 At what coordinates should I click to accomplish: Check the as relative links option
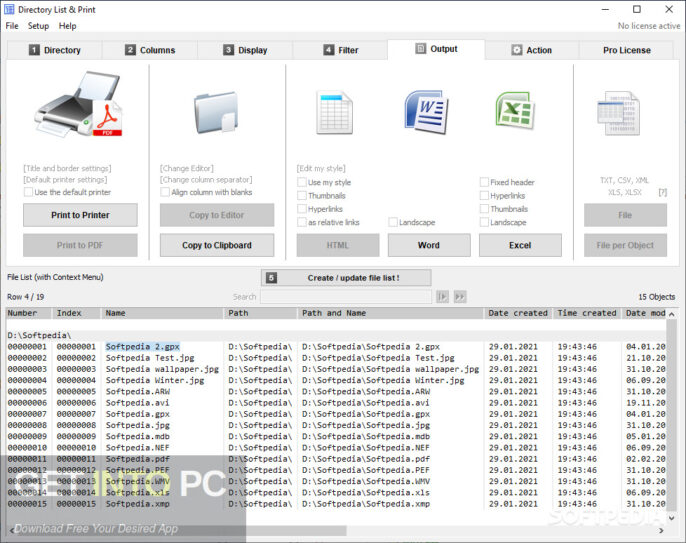301,222
